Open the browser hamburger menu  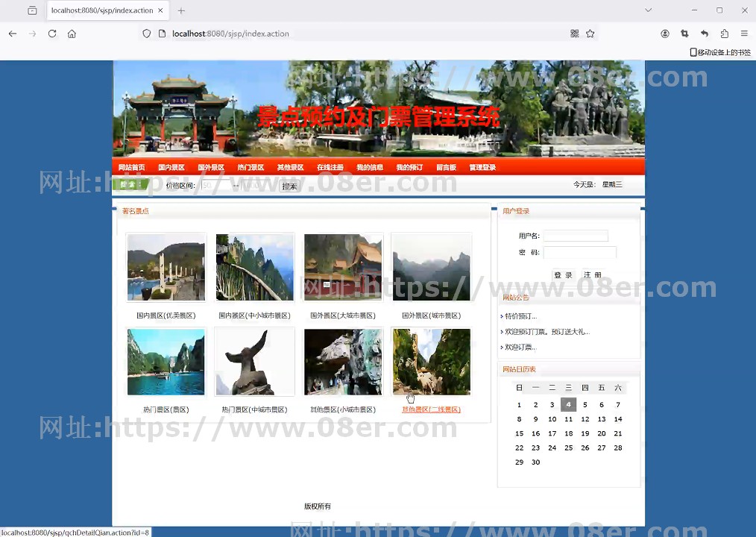(x=744, y=34)
